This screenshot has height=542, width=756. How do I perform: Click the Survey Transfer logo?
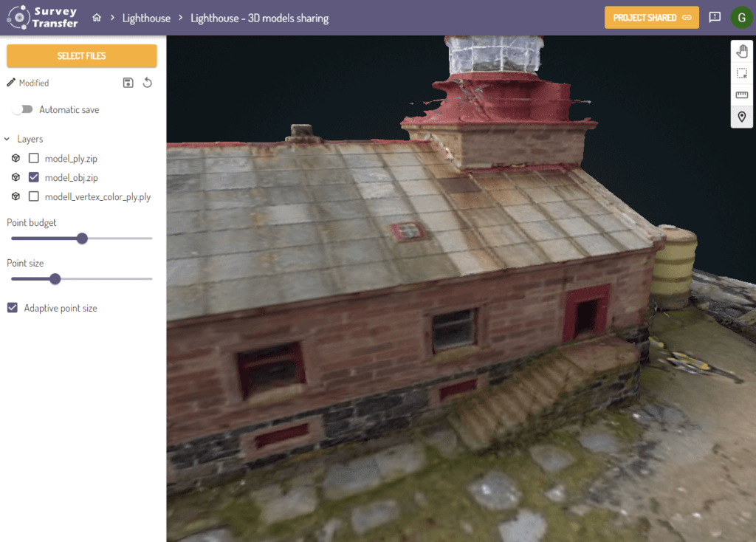[43, 18]
